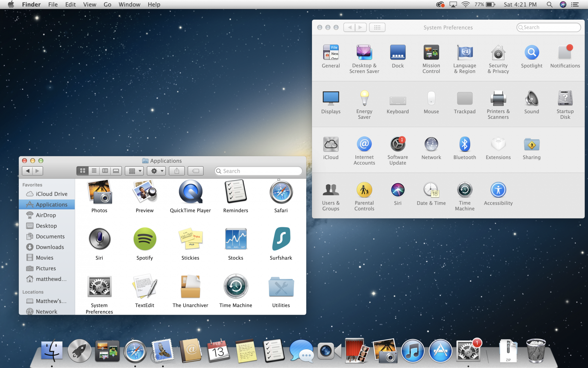Open the item arrangement dropdown
Viewport: 588px width, 368px height.
tap(135, 171)
